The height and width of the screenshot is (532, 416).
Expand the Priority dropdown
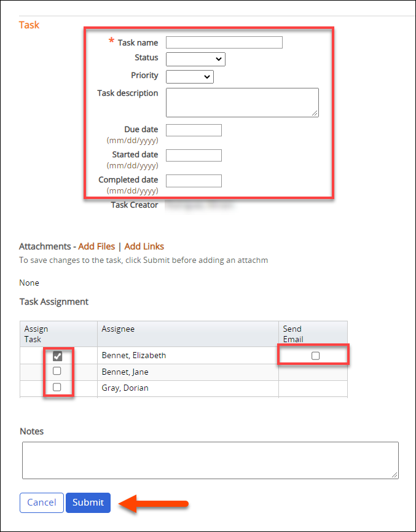pos(189,77)
